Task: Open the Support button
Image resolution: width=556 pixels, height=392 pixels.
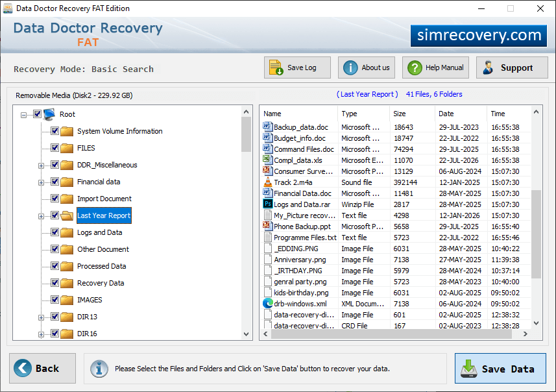Action: tap(512, 67)
